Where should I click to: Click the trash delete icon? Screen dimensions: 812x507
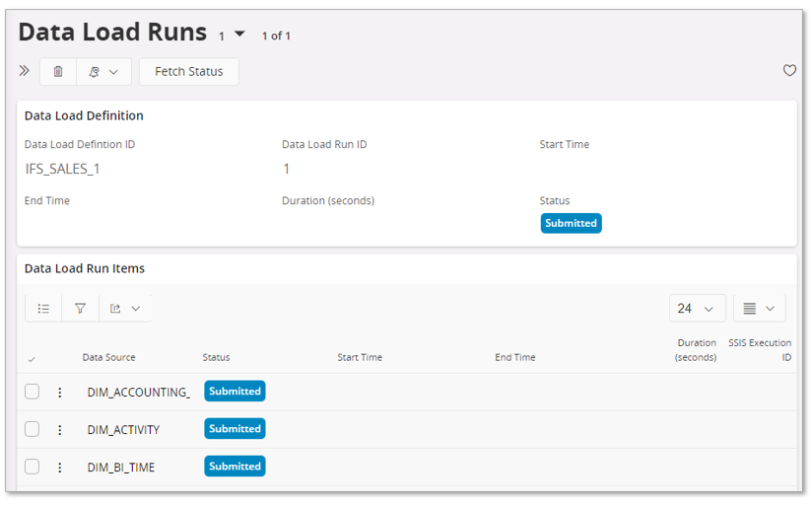coord(58,71)
